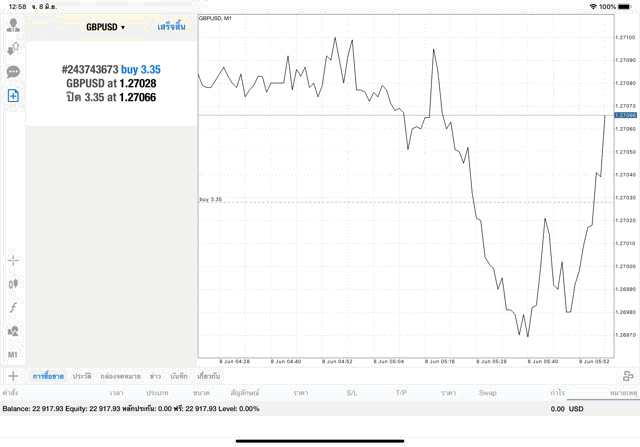Open the quotes up-down arrows icon
The image size is (640, 447).
click(x=13, y=48)
